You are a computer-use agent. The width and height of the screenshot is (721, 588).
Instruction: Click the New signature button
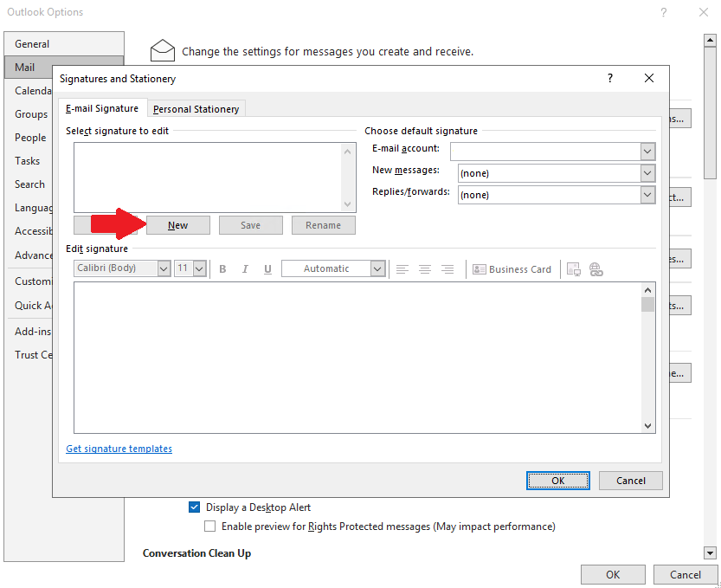178,225
